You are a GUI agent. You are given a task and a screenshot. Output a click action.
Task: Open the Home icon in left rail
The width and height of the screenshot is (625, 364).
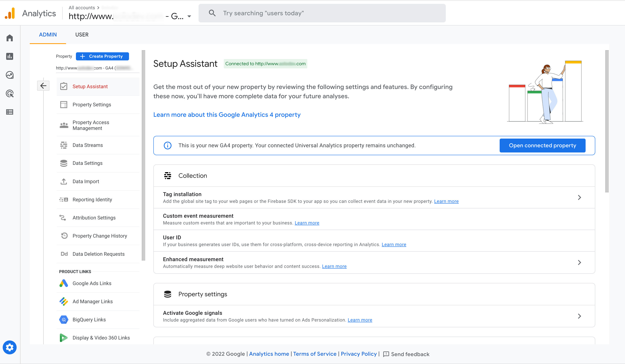point(10,38)
